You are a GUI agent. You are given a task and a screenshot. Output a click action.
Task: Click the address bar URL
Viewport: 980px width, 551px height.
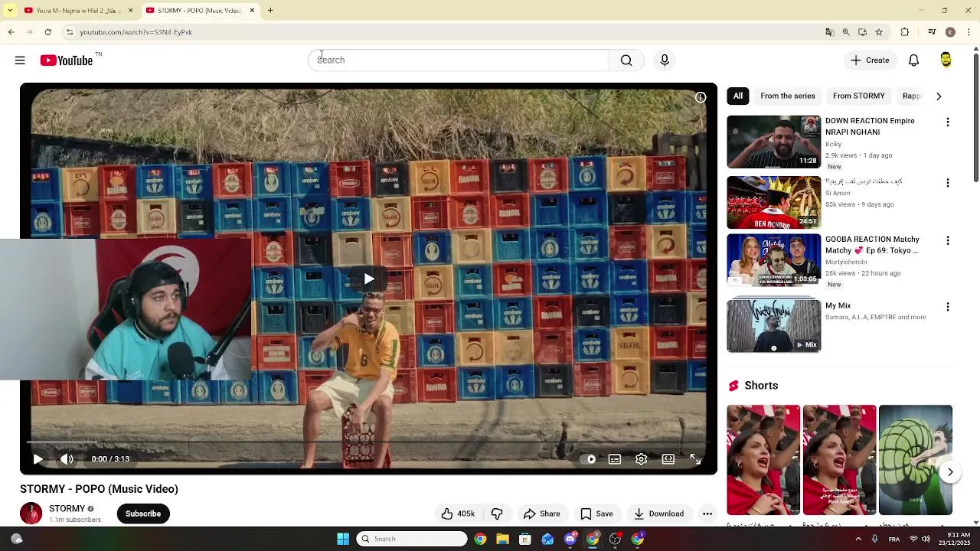coord(136,32)
